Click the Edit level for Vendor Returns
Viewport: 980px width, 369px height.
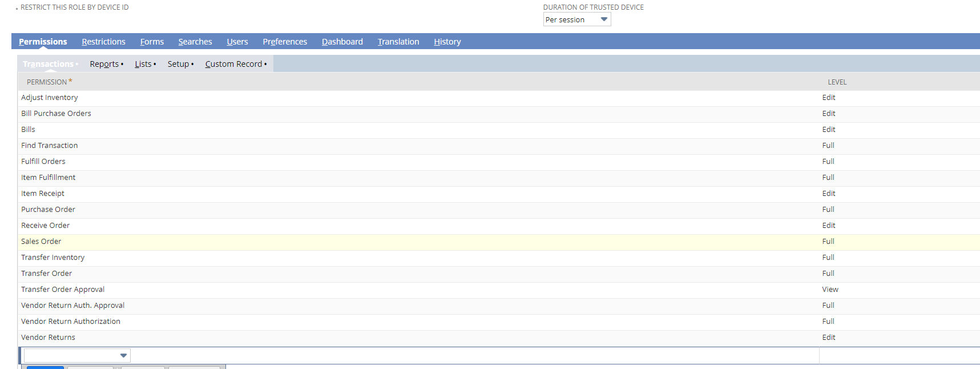829,338
